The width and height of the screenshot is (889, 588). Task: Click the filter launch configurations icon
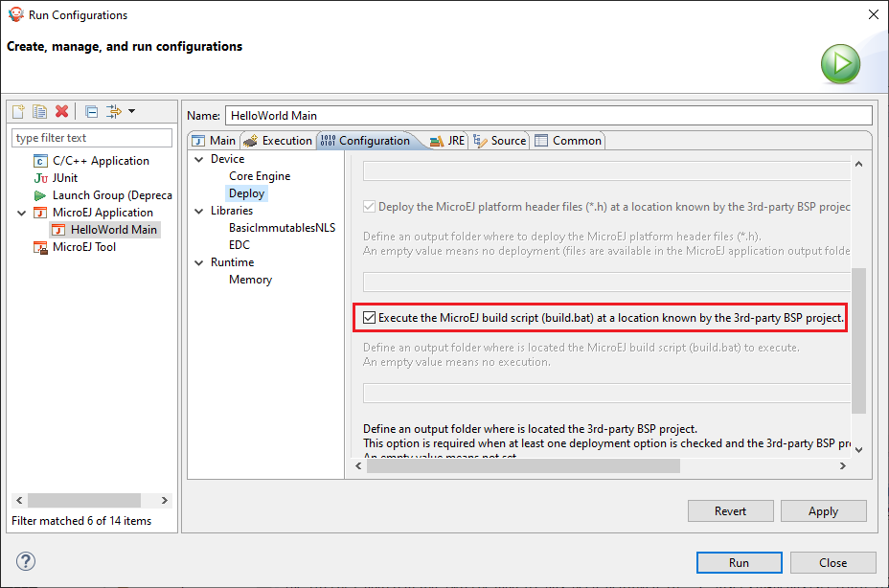[116, 112]
